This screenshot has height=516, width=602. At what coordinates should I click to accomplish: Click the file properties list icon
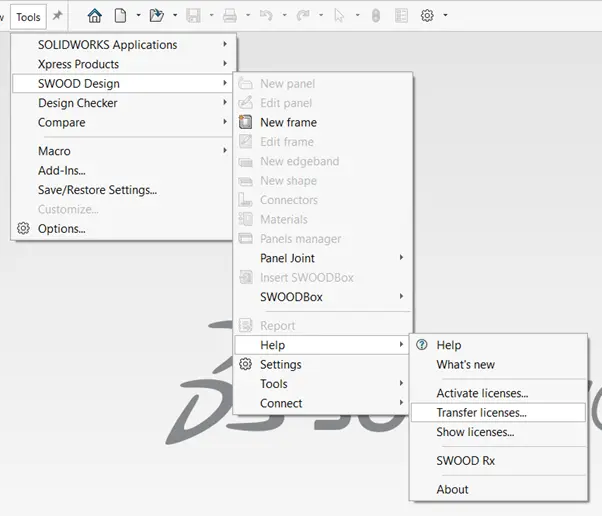tap(401, 16)
